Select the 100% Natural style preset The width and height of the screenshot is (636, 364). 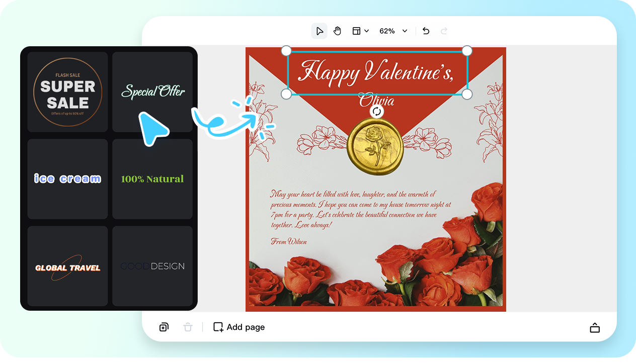(x=152, y=178)
